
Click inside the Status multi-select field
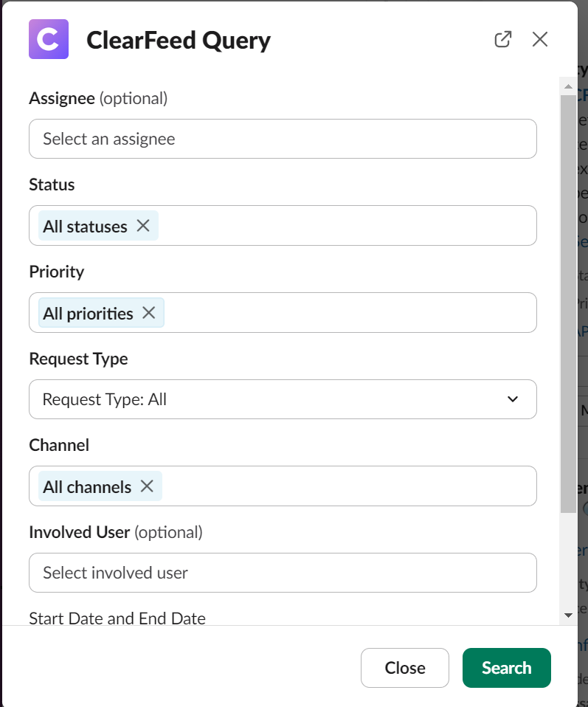(347, 226)
